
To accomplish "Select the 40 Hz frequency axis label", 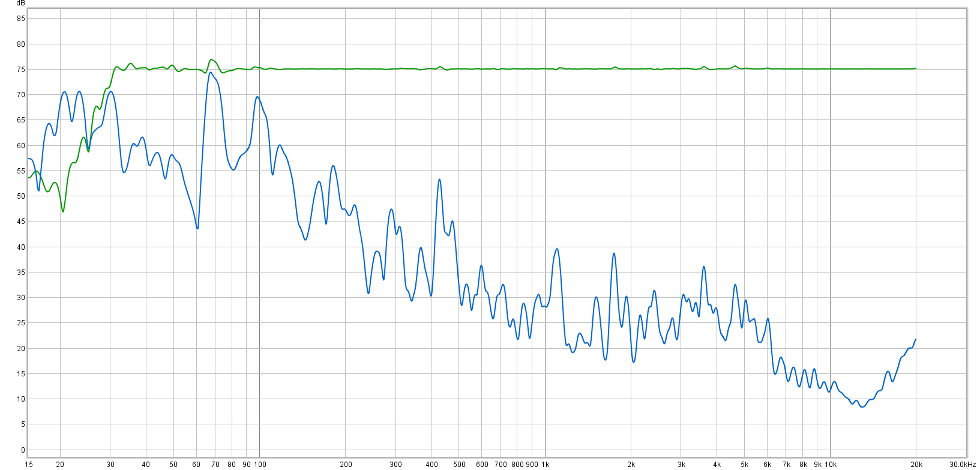I will (146, 465).
